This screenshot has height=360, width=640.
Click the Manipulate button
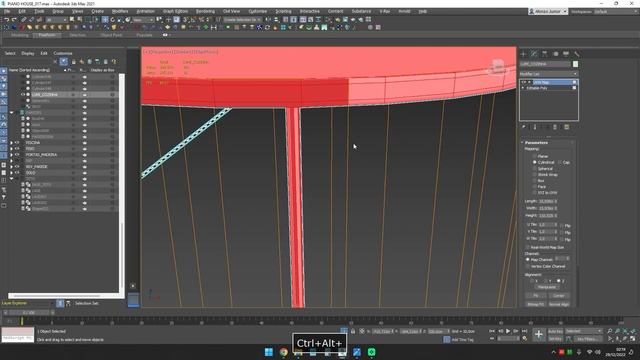tap(547, 287)
